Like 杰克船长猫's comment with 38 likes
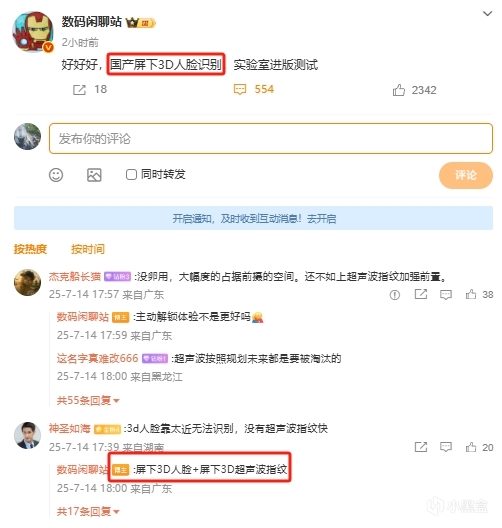 coord(471,295)
